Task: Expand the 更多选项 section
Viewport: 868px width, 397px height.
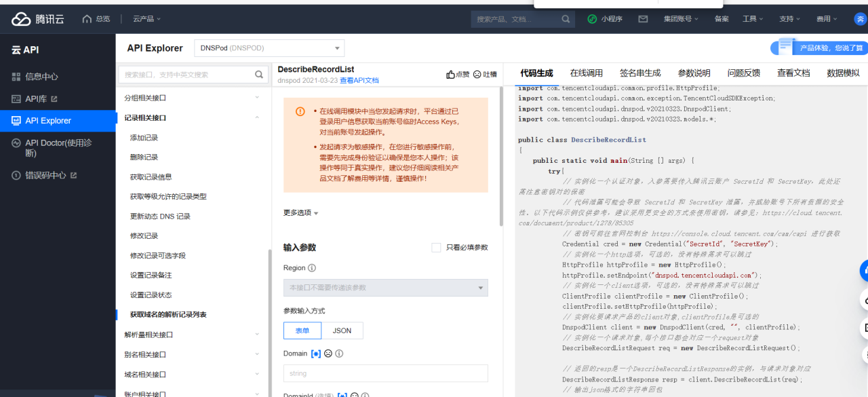Action: click(x=299, y=212)
